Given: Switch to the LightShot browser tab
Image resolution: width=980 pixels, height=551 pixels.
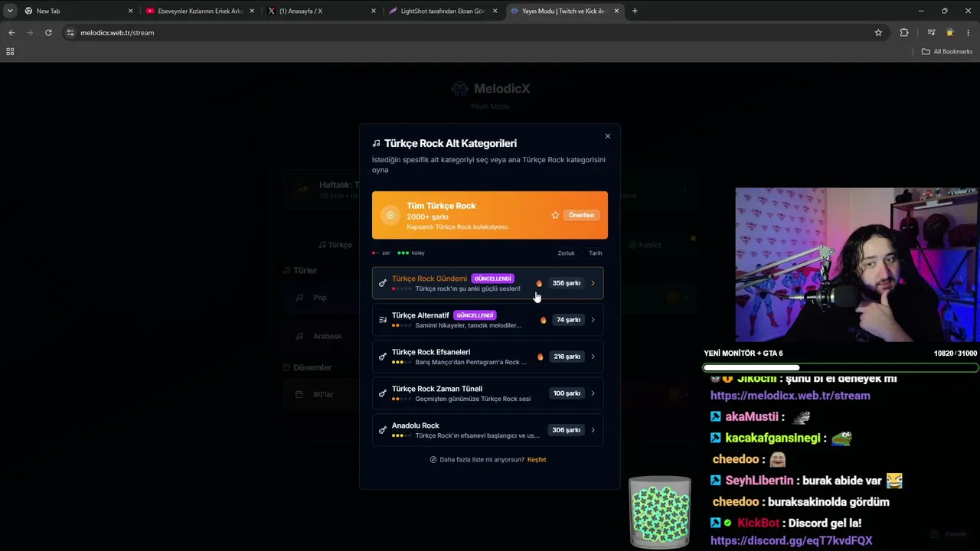Looking at the screenshot, I should click(x=443, y=11).
